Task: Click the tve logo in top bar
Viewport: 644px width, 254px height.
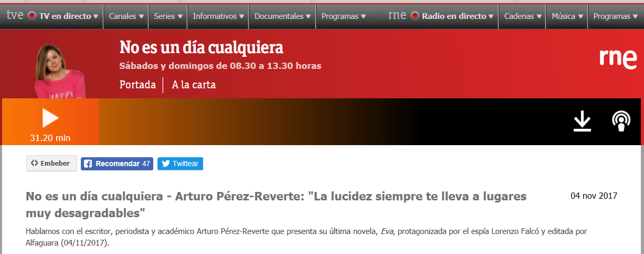Action: click(x=15, y=15)
